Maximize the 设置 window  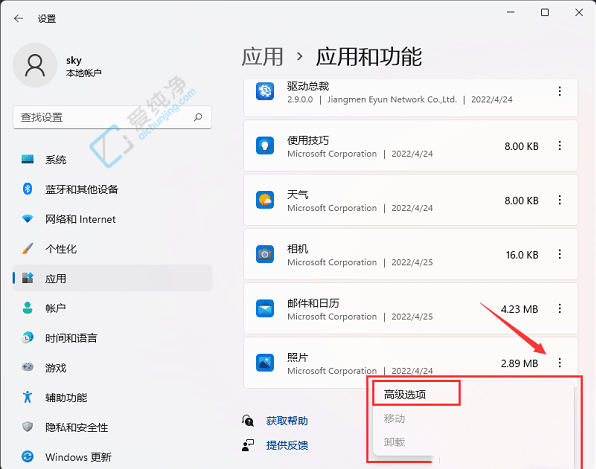click(x=545, y=13)
